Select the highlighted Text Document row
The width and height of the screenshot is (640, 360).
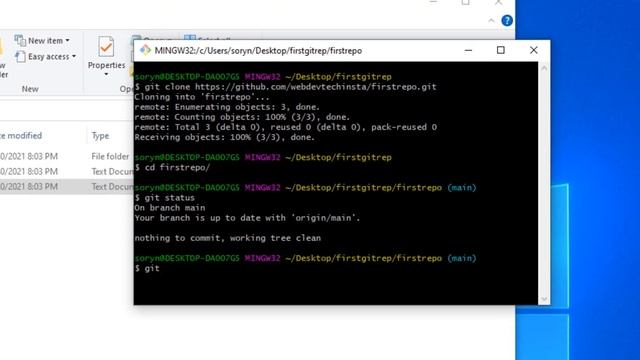(x=67, y=187)
